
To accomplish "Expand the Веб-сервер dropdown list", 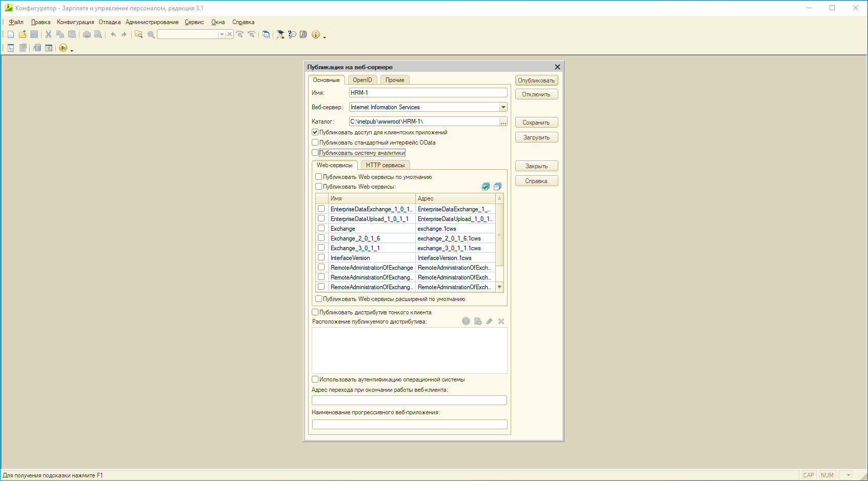I will (x=503, y=107).
